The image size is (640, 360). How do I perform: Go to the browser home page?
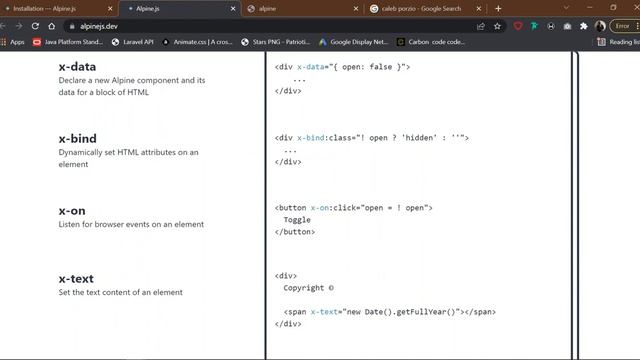click(51, 26)
